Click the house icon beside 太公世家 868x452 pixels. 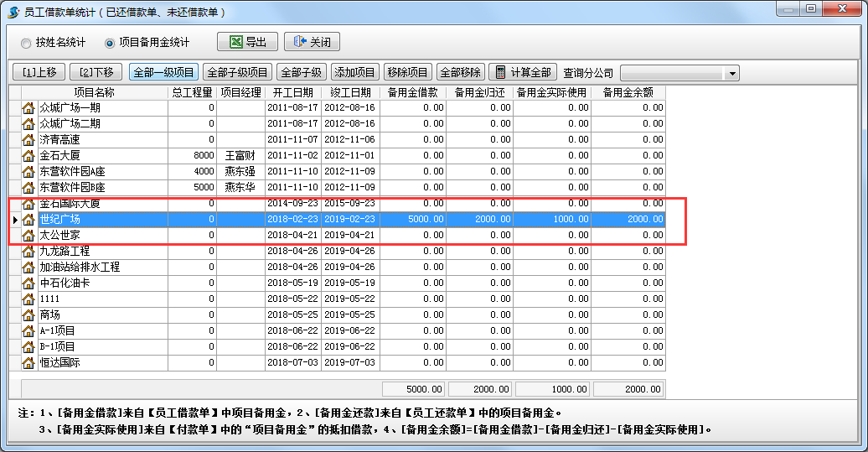coord(28,236)
